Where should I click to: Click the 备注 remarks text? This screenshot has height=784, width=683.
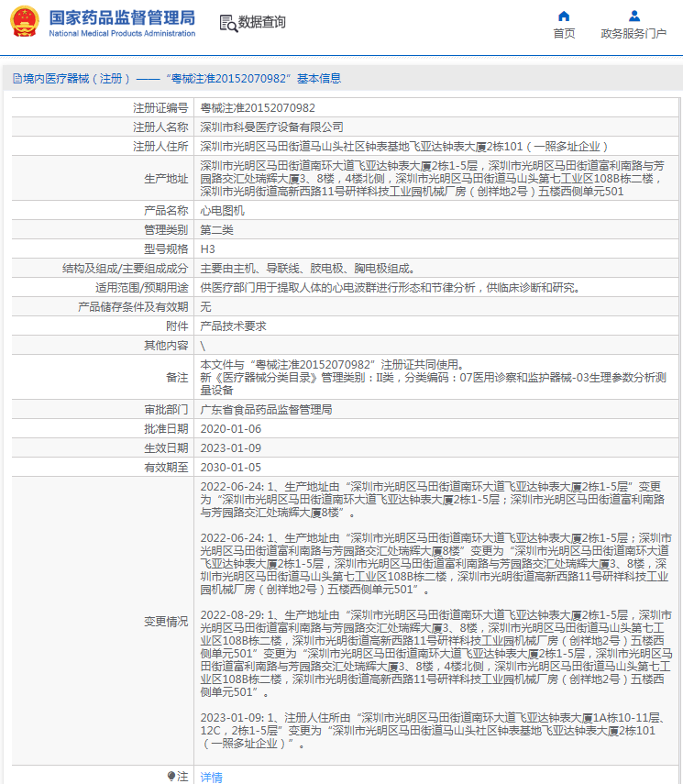pos(433,378)
